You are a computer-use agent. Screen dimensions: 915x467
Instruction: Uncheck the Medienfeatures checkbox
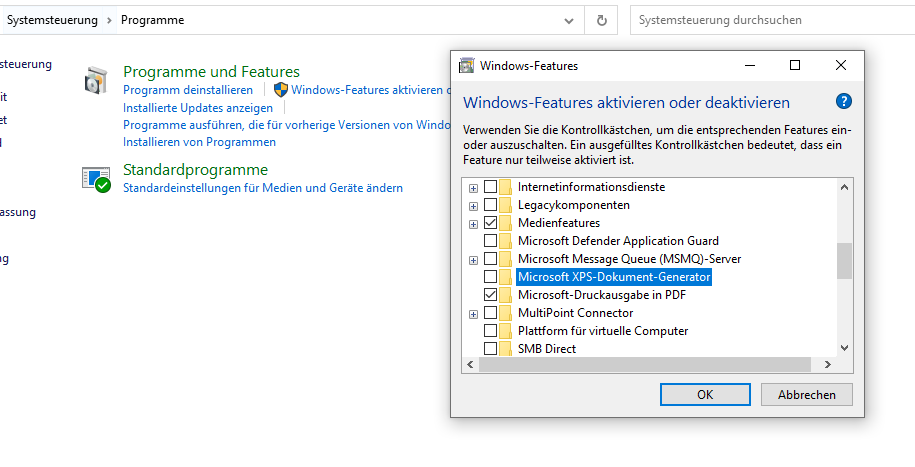pyautogui.click(x=490, y=223)
